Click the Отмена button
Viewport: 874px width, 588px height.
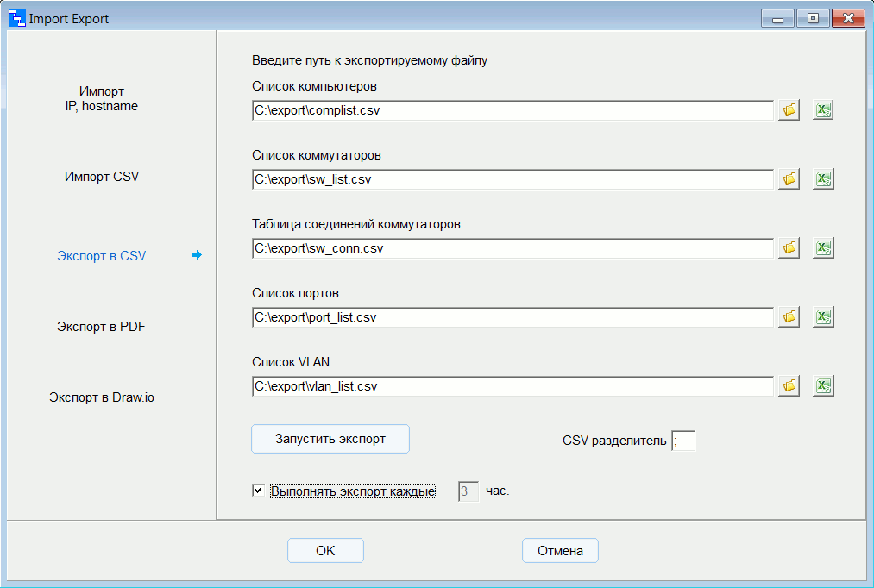[x=560, y=551]
